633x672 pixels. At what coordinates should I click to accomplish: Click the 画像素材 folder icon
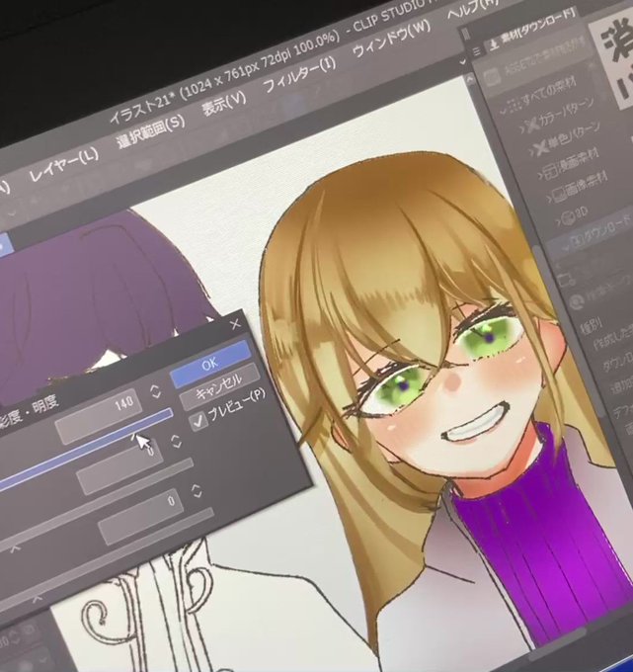coord(560,196)
